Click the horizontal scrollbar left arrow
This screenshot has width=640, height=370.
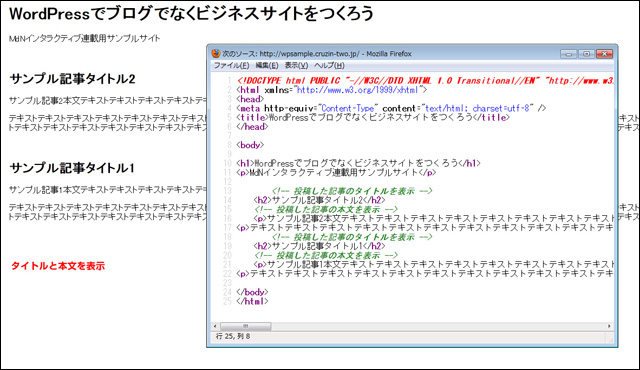coord(216,326)
